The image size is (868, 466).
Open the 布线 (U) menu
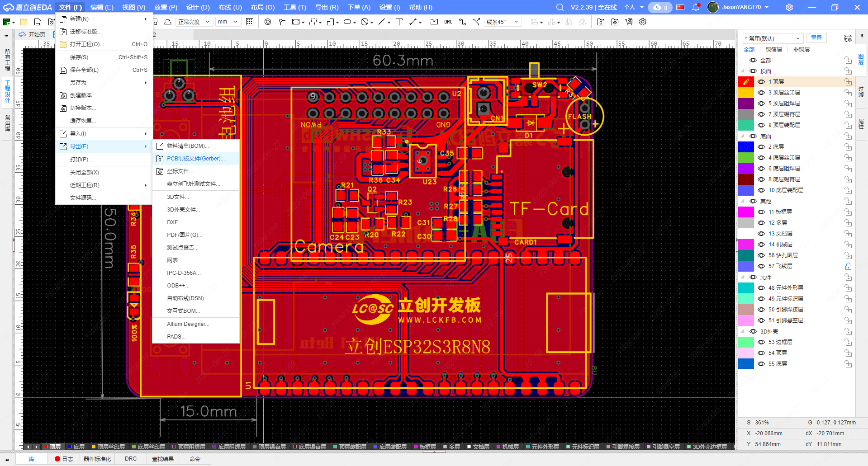(230, 7)
